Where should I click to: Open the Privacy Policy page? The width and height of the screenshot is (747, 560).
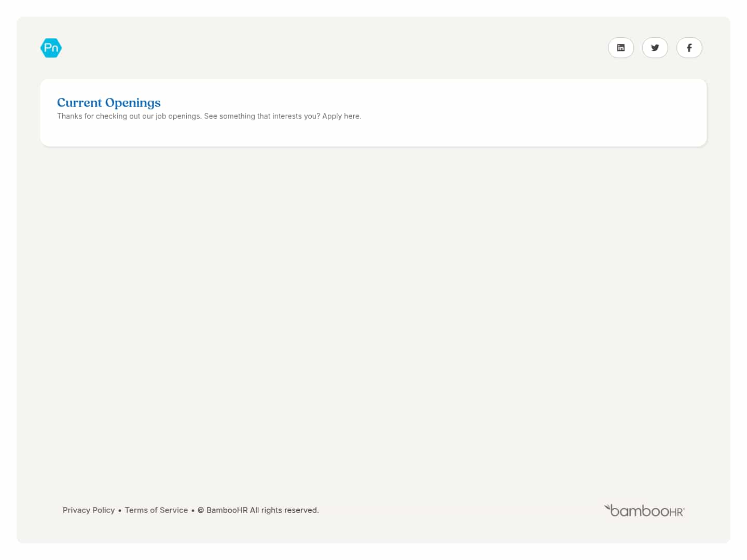(89, 510)
